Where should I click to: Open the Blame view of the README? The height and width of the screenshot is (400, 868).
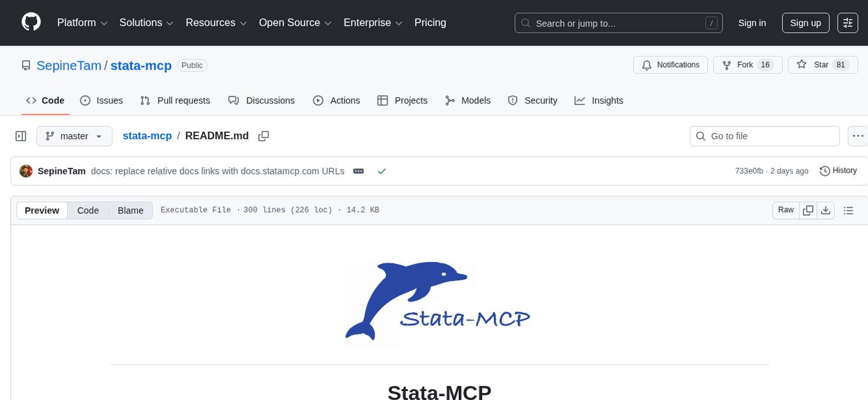pyautogui.click(x=130, y=210)
